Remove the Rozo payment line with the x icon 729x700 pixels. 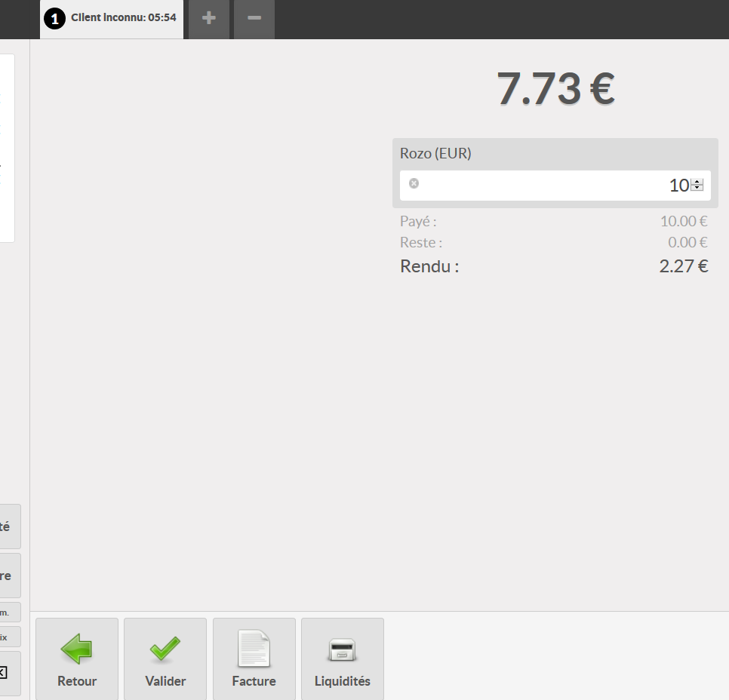click(414, 183)
